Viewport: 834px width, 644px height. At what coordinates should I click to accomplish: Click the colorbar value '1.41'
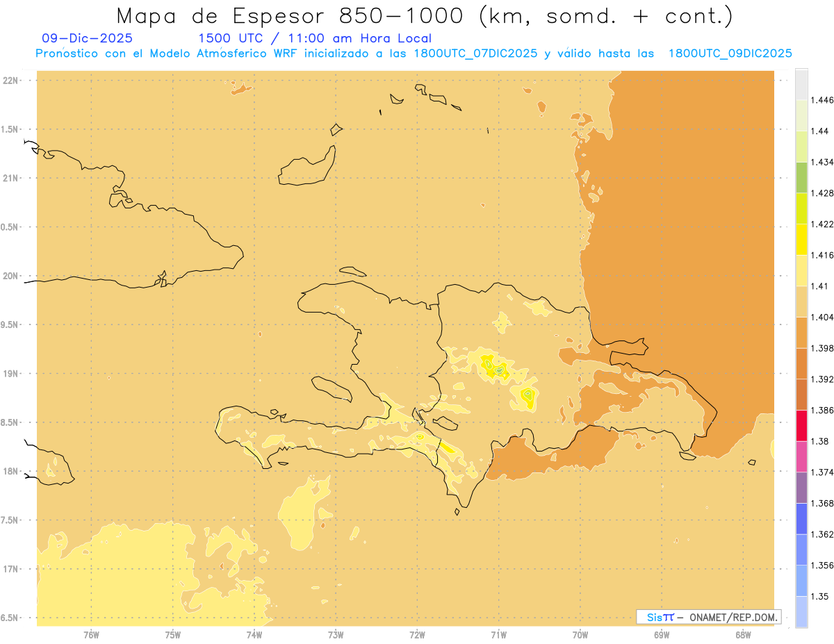pyautogui.click(x=819, y=286)
